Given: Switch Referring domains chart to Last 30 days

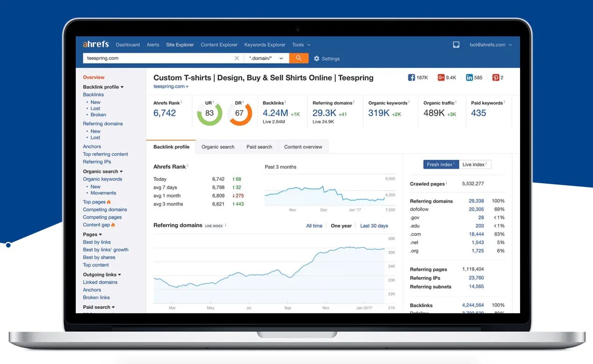Looking at the screenshot, I should coord(374,226).
